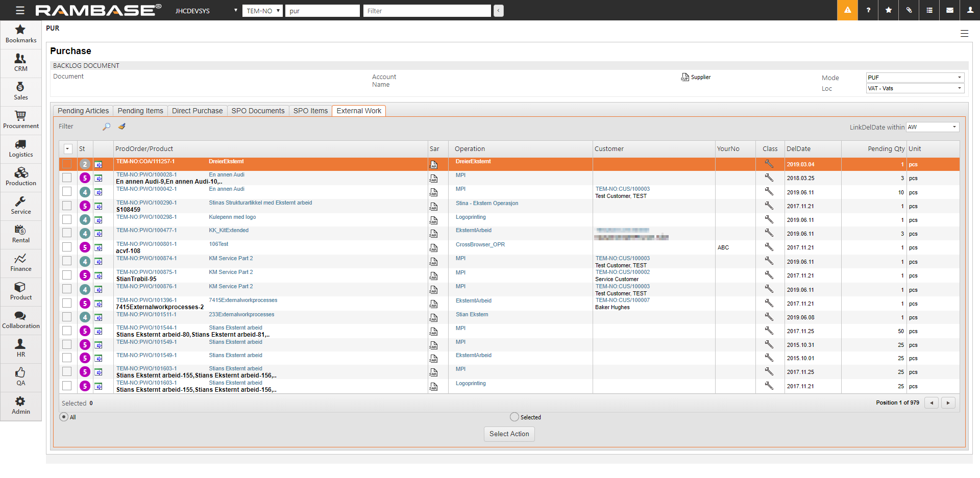The width and height of the screenshot is (980, 478).
Task: Switch to the SPO Documents tab
Action: click(x=258, y=111)
